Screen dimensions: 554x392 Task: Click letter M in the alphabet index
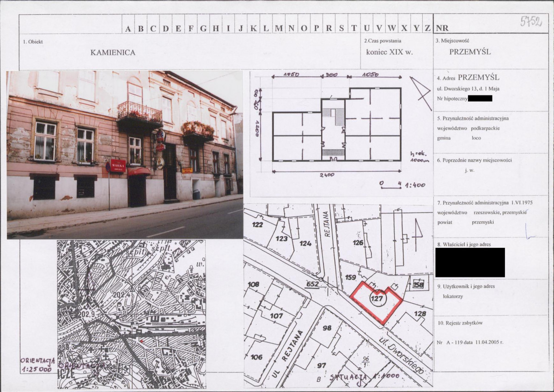pyautogui.click(x=279, y=29)
